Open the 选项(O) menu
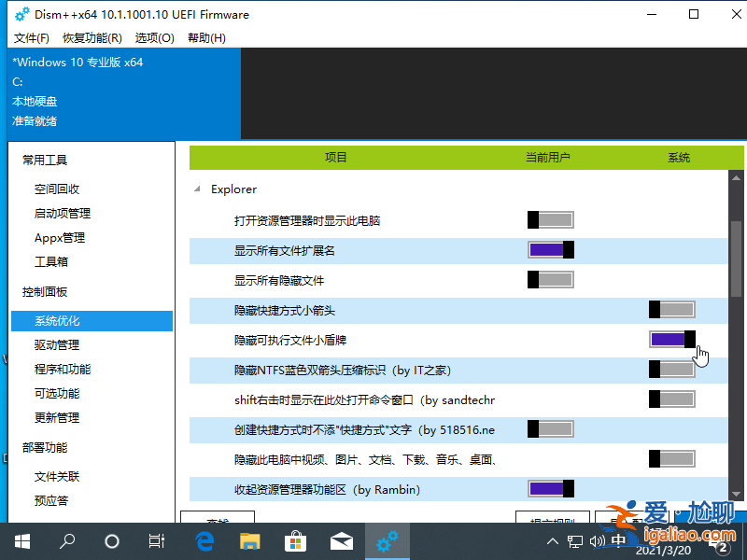747x560 pixels. (x=155, y=38)
